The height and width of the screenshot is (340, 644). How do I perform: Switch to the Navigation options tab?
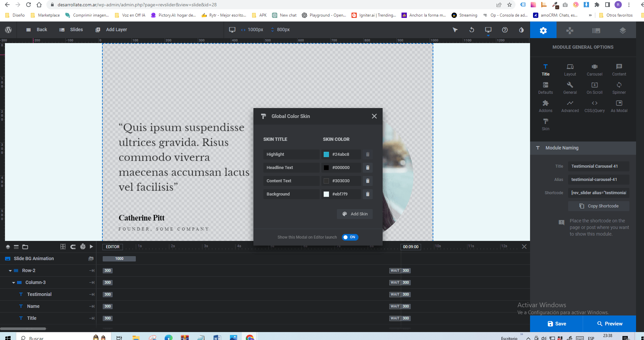(570, 30)
